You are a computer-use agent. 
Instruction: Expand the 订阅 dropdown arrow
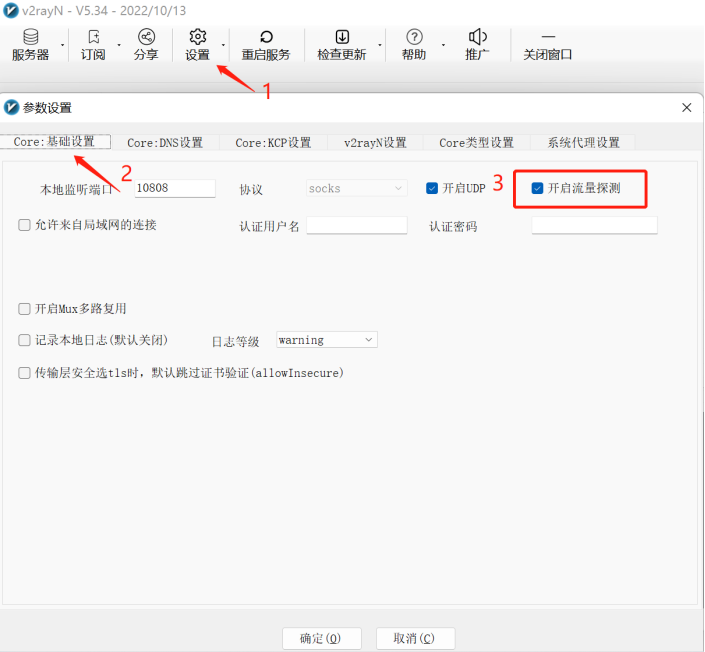[119, 45]
